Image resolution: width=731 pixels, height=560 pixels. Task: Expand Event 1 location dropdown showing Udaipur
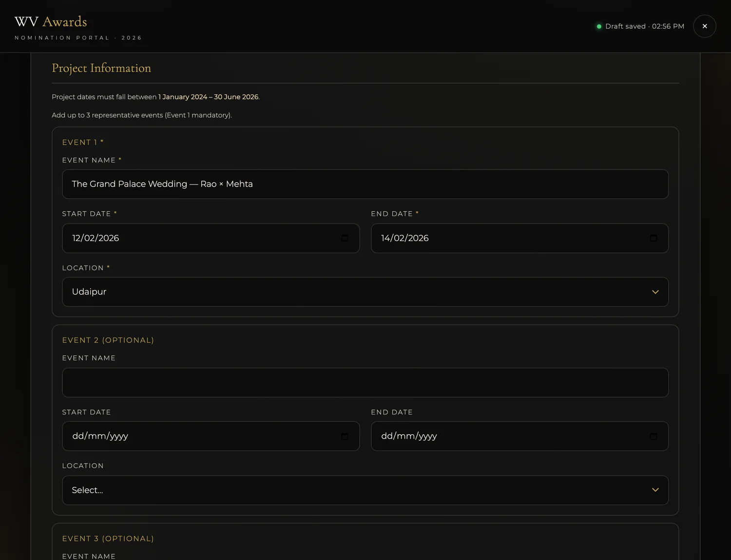[365, 292]
